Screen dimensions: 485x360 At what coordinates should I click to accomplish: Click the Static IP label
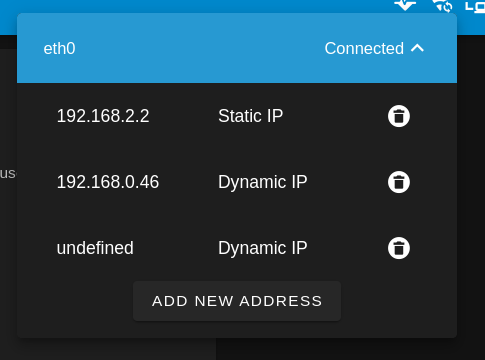click(x=251, y=116)
